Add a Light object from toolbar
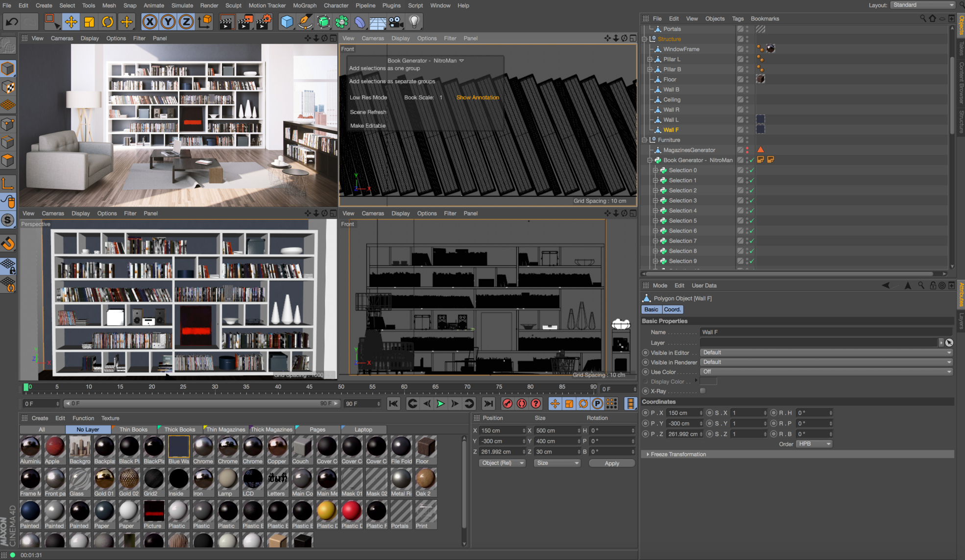The image size is (965, 560). [414, 22]
